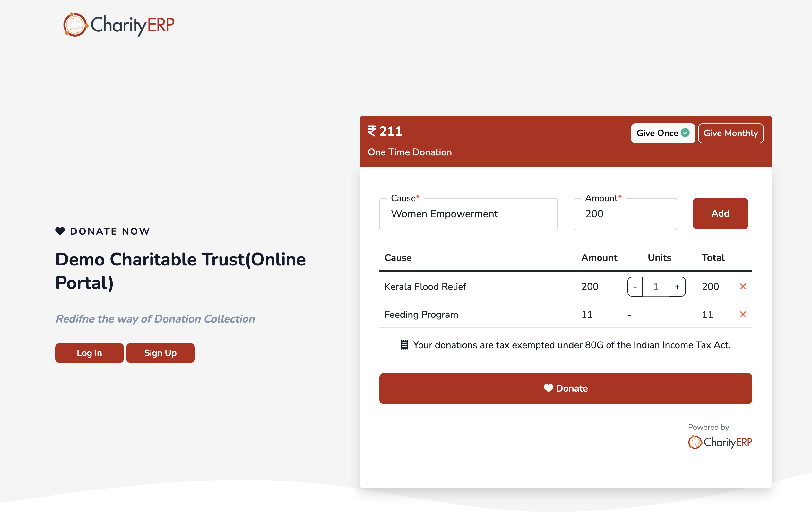Open the Log In page

[89, 353]
